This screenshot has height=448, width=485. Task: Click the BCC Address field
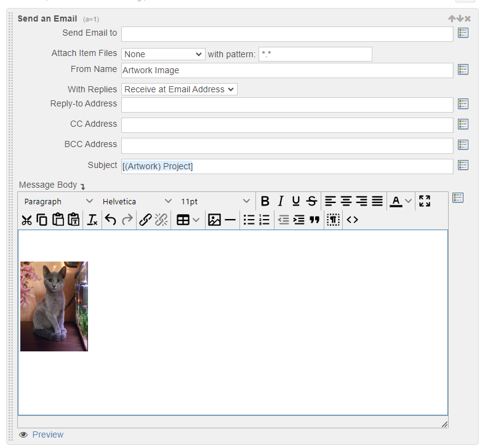287,146
